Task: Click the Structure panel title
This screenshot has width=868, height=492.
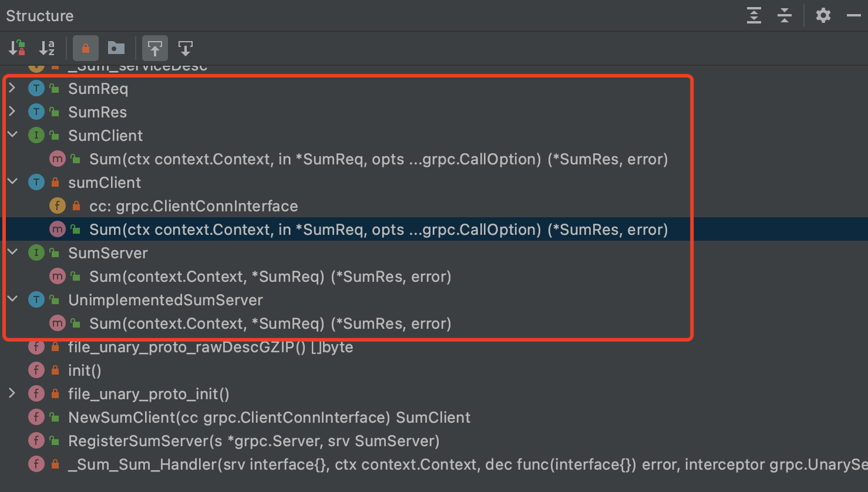Action: tap(39, 16)
